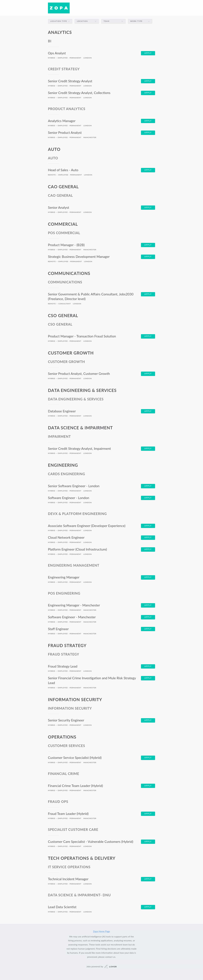Apply for the Fraud Strategy Lead role
203x980 pixels.
148,666
